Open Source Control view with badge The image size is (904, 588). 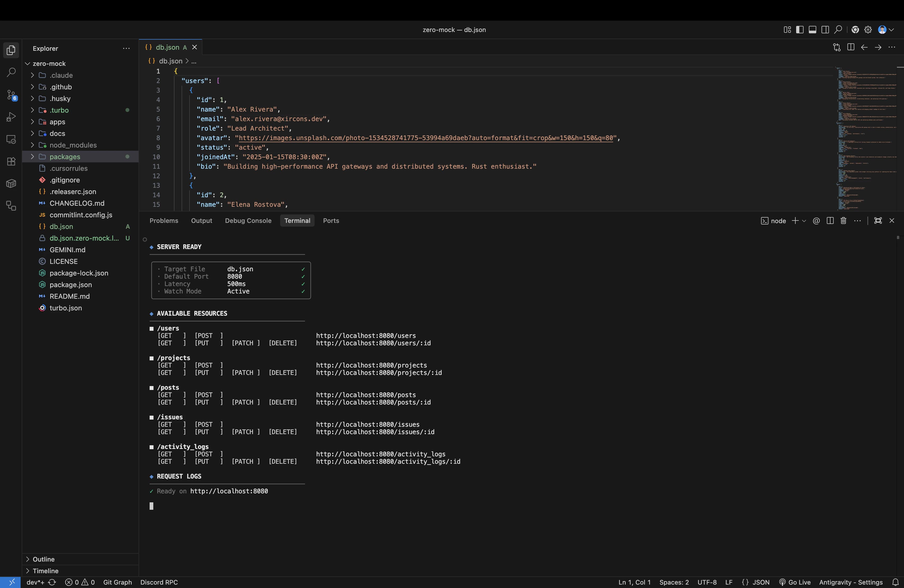pos(11,95)
